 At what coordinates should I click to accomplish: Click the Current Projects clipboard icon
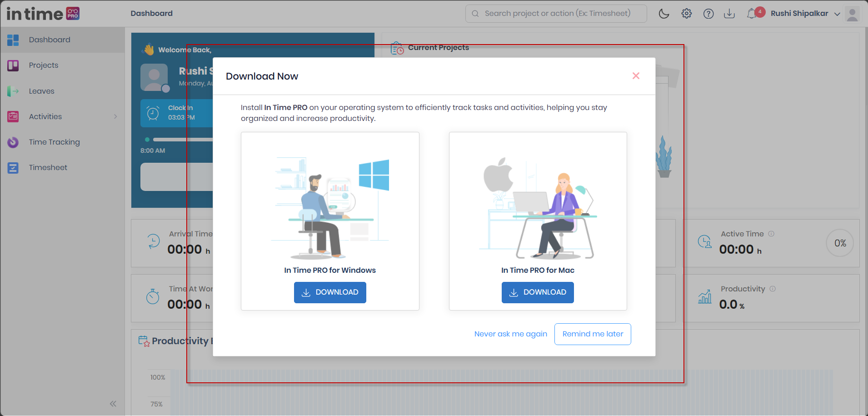(x=397, y=48)
